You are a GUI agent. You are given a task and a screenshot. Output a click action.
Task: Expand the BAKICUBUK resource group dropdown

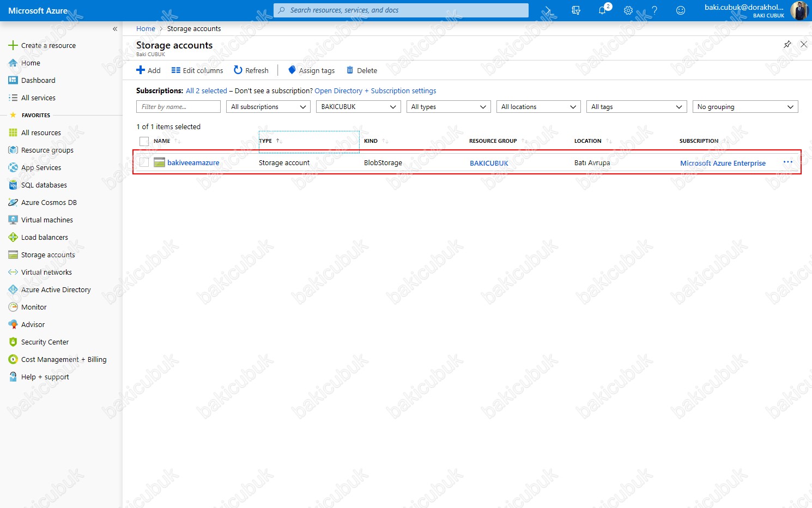pos(359,107)
